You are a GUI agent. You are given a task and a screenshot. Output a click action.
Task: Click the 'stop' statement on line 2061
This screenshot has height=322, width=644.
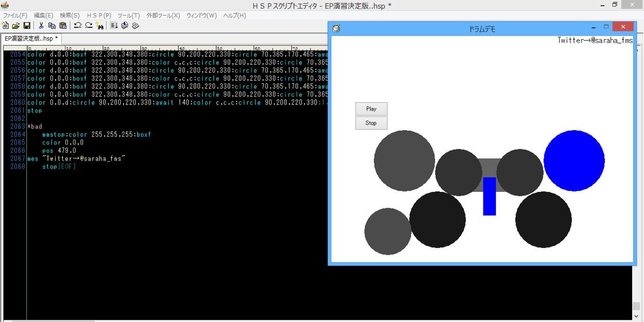point(35,111)
